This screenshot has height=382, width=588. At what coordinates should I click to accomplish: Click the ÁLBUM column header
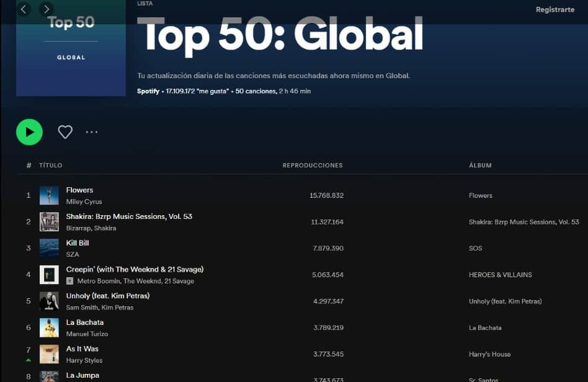pyautogui.click(x=480, y=166)
